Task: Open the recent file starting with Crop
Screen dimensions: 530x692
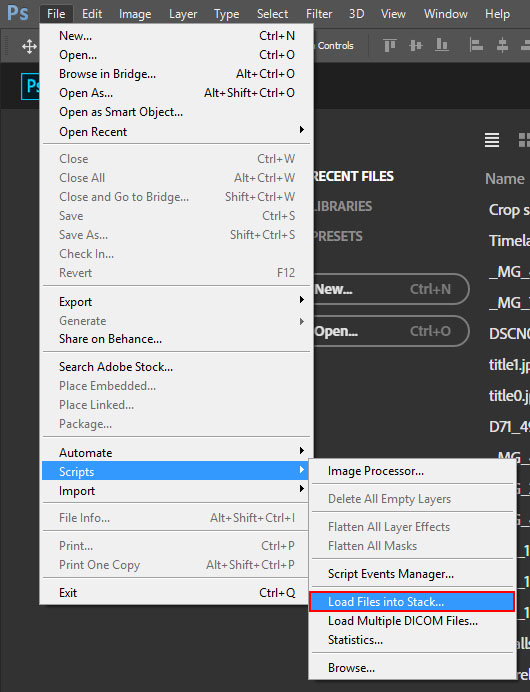Action: pos(509,210)
